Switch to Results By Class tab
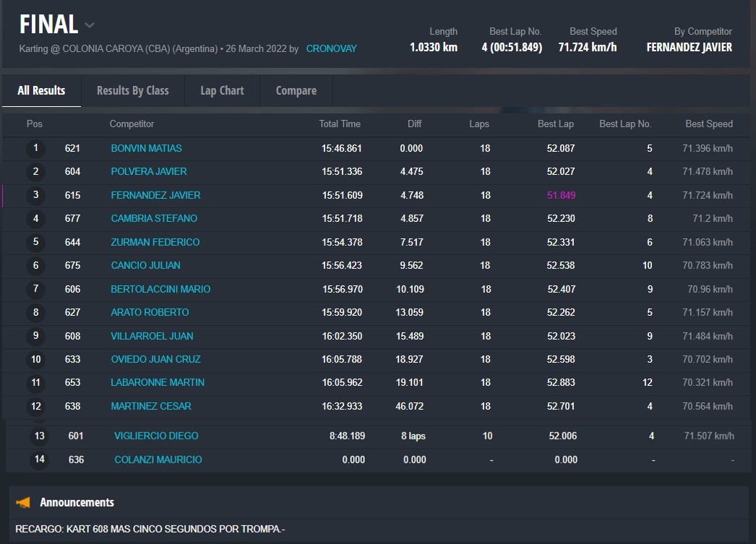The height and width of the screenshot is (544, 756). click(x=132, y=90)
